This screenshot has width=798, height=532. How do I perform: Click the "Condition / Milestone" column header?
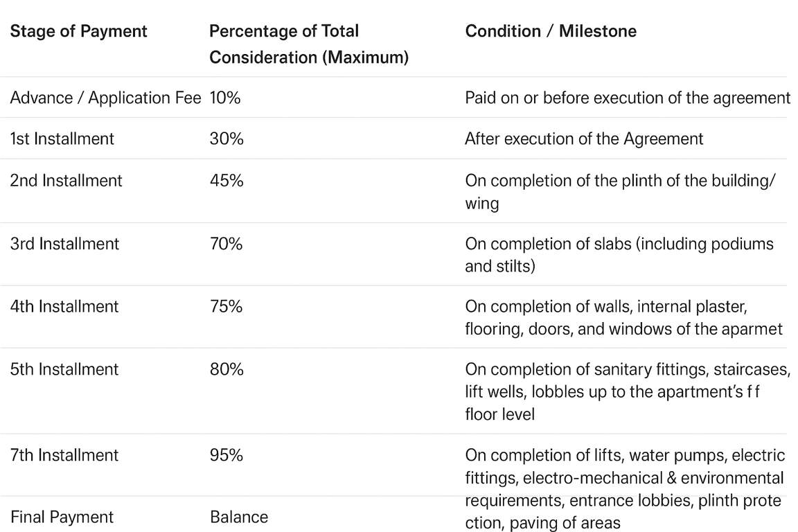click(x=550, y=31)
